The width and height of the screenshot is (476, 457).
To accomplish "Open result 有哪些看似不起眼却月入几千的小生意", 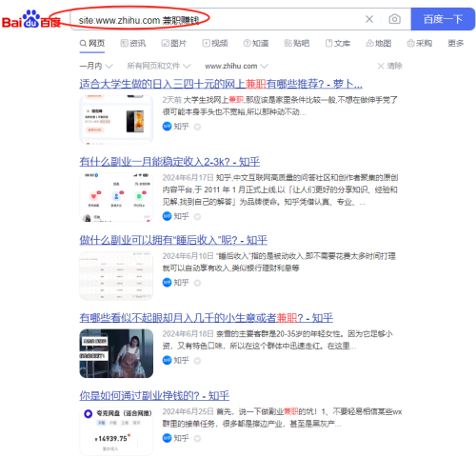I will click(x=207, y=318).
